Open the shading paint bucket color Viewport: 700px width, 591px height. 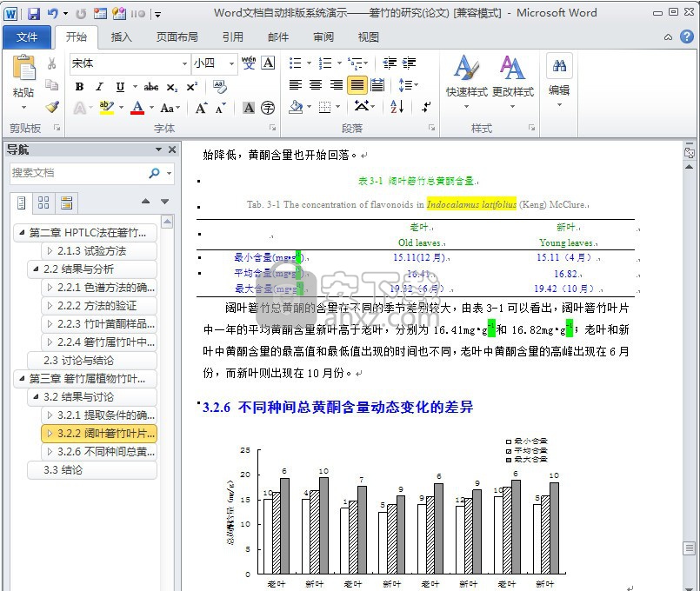[x=296, y=107]
